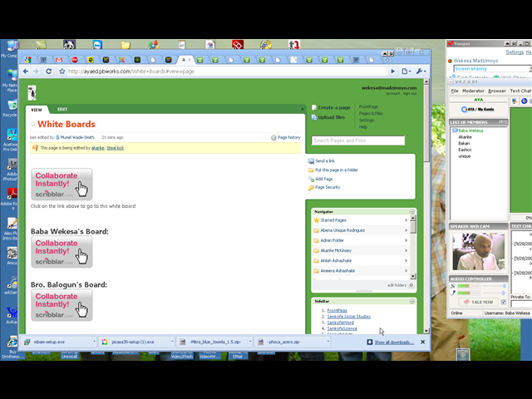Bookmark this page with the address bar star
This screenshot has width=532, height=399.
[x=62, y=71]
